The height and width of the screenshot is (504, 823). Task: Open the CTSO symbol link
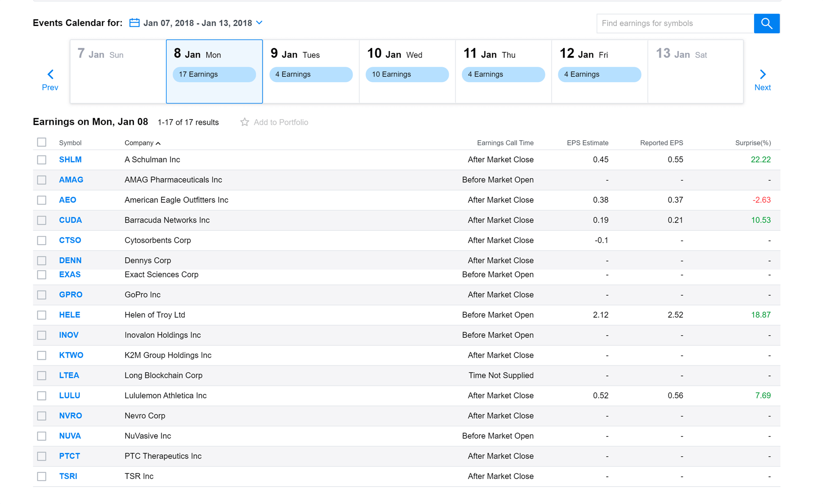(x=70, y=240)
